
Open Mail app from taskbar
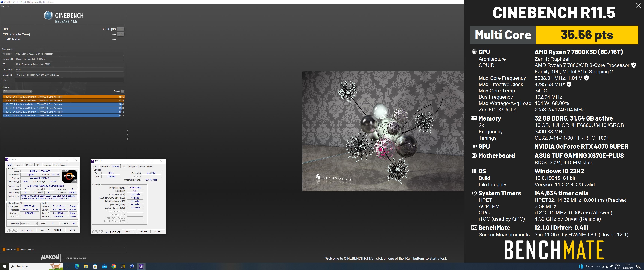pos(104,266)
